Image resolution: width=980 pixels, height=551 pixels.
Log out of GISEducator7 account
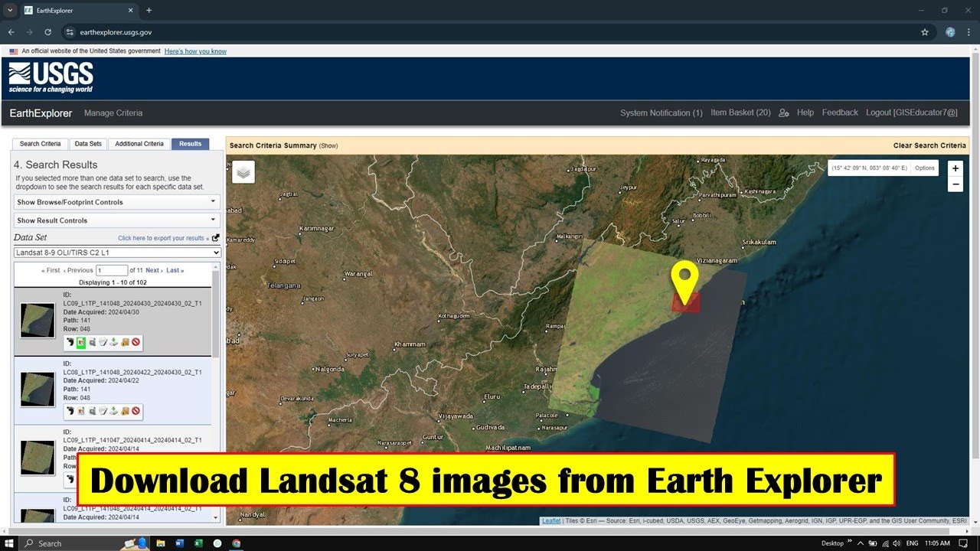(x=911, y=112)
